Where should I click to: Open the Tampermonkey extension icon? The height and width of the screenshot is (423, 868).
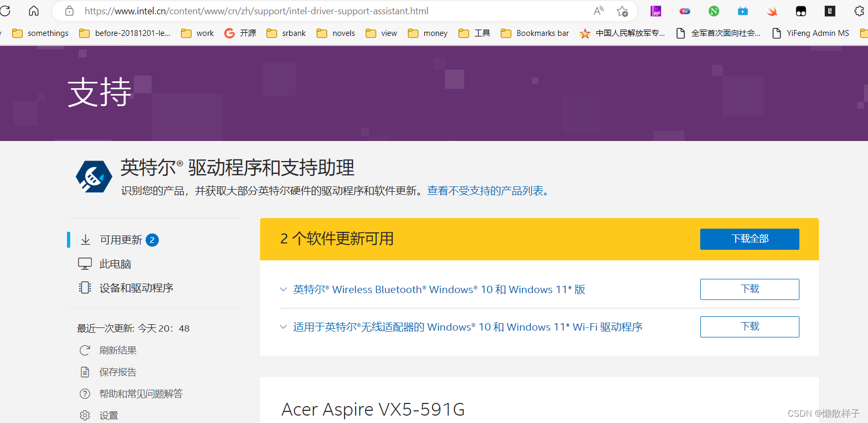click(801, 11)
